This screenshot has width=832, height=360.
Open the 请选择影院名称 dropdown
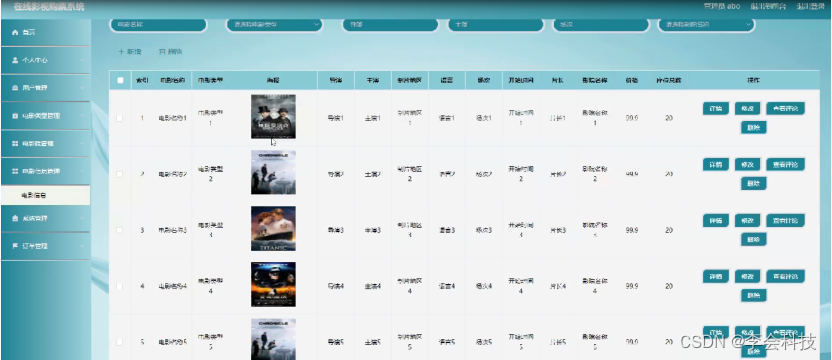tap(706, 24)
